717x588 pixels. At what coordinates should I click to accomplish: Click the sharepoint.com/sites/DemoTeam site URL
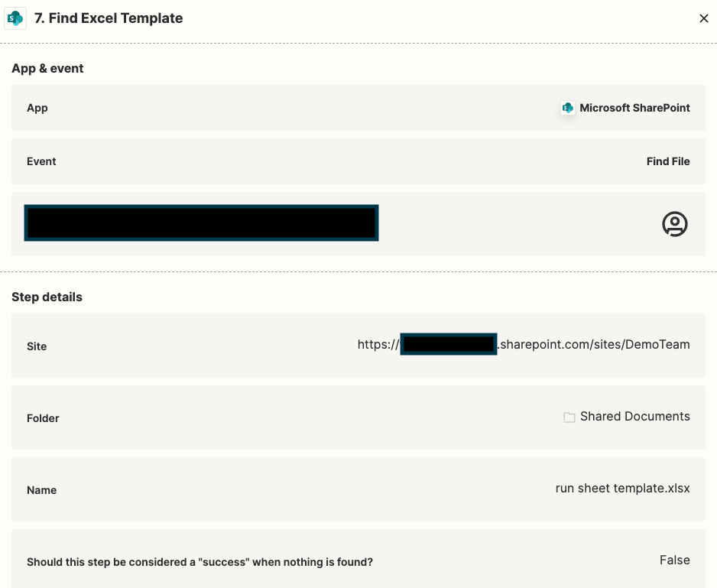(524, 345)
